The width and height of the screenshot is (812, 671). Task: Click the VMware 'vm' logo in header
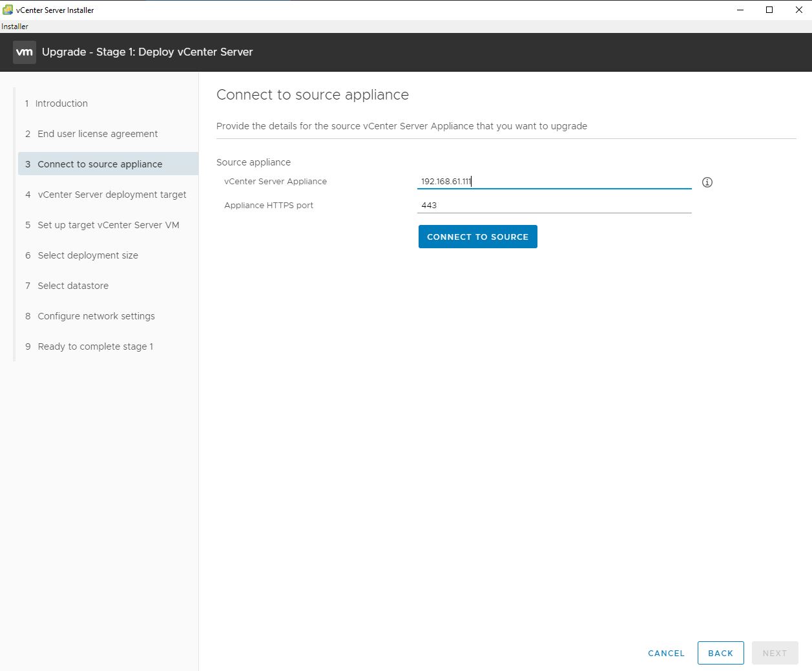[25, 52]
